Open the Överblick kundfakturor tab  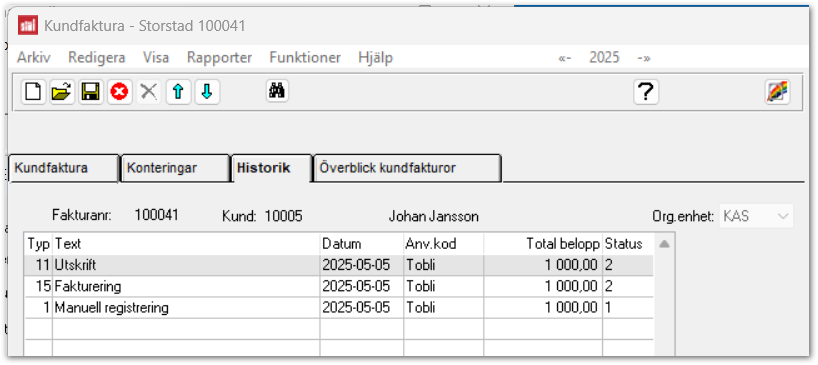(407, 168)
